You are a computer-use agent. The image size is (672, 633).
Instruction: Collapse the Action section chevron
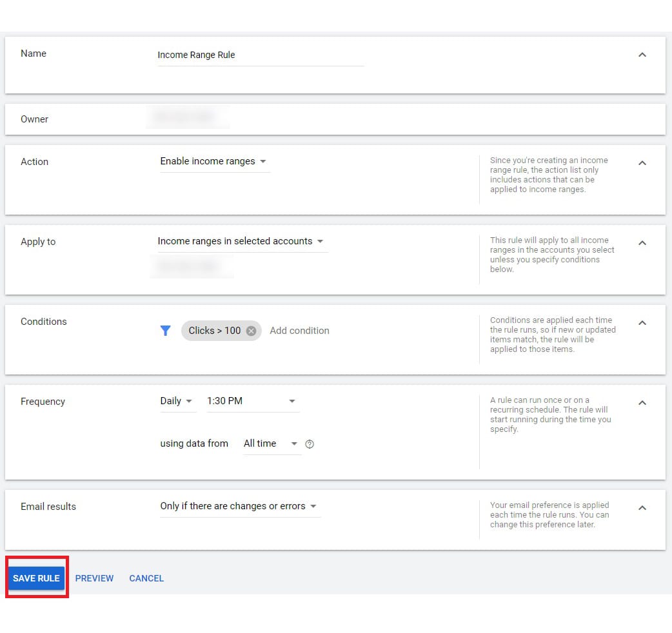pyautogui.click(x=642, y=163)
